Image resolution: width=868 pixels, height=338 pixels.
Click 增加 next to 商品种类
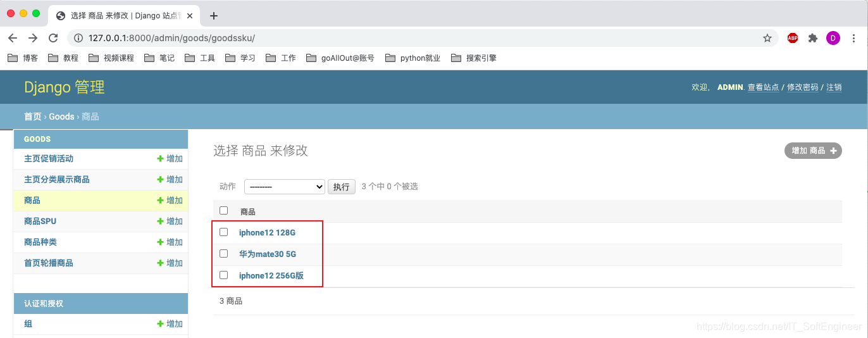click(170, 242)
